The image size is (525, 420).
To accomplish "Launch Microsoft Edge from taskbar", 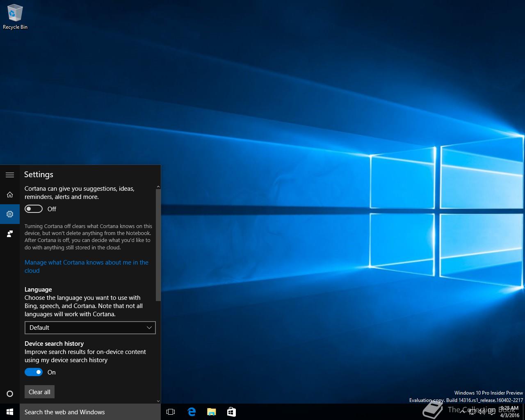I will point(191,412).
